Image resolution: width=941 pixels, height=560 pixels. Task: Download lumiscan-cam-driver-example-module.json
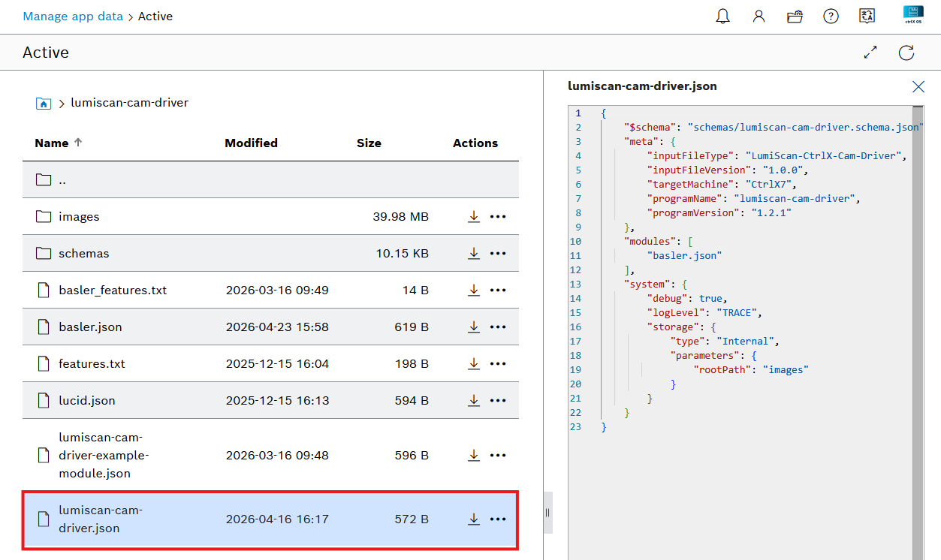click(474, 456)
